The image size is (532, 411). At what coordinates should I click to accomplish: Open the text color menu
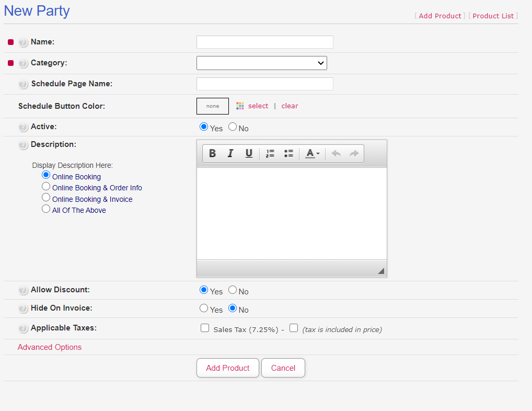[312, 153]
